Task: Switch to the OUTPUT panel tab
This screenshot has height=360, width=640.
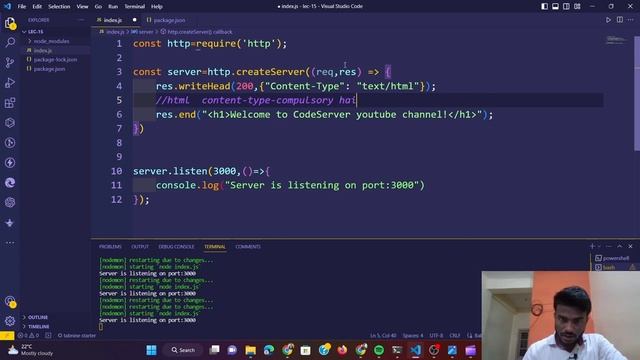Action: [x=140, y=247]
